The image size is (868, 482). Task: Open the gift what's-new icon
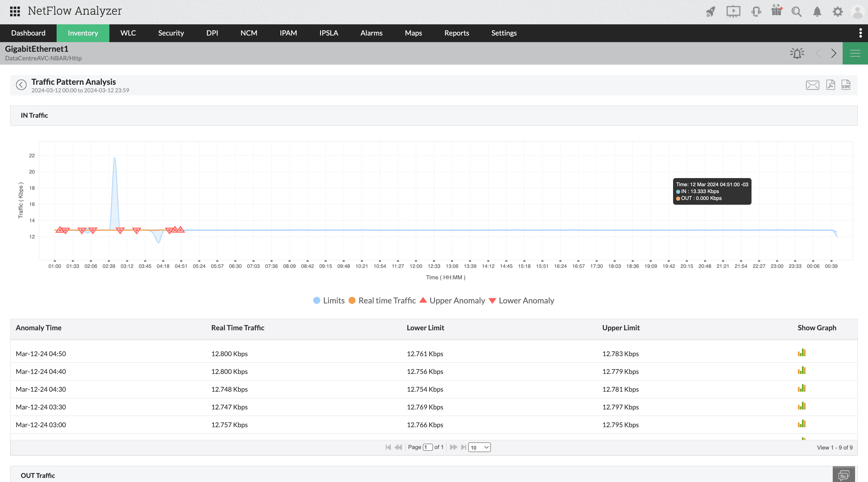click(x=776, y=11)
